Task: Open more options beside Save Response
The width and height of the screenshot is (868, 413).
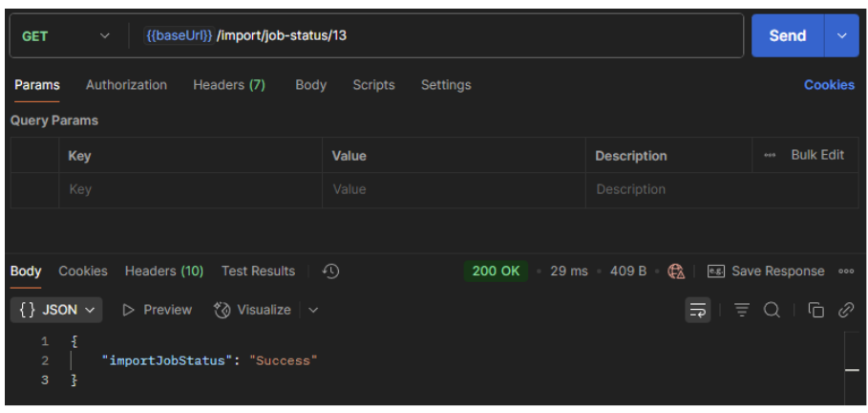Action: coord(846,272)
